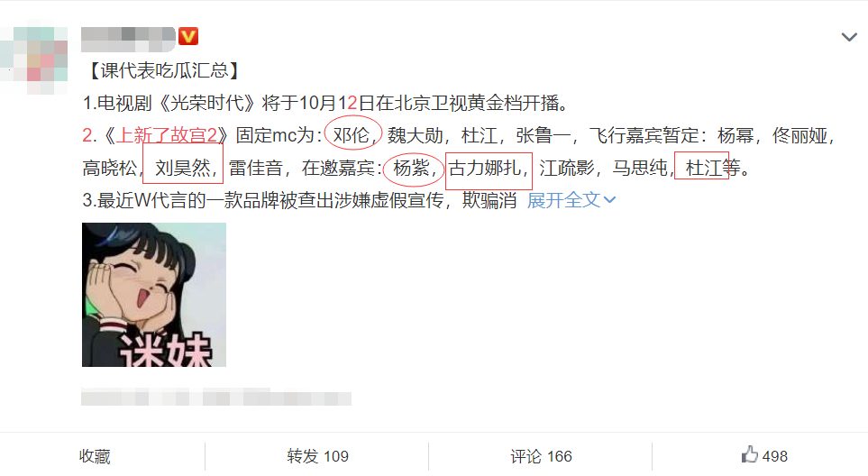Viewport: 868px width, 476px height.
Task: Click the circled name 邓伦
Action: pos(351,135)
